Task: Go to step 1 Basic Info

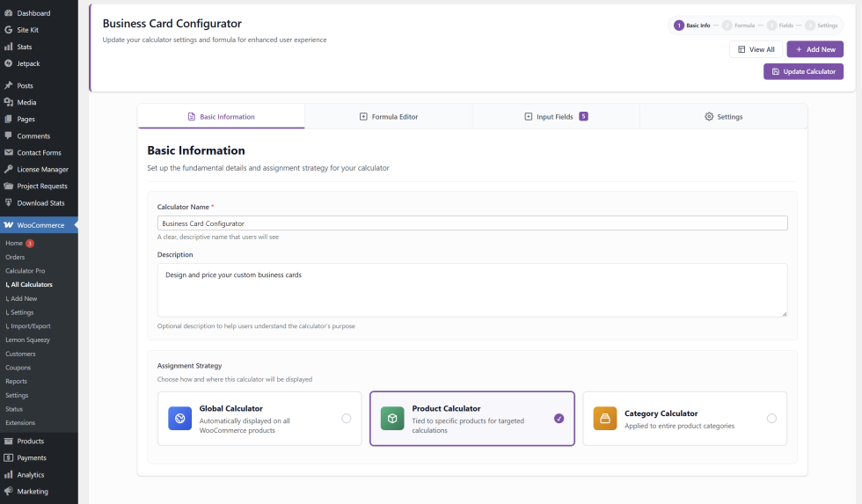Action: point(692,26)
